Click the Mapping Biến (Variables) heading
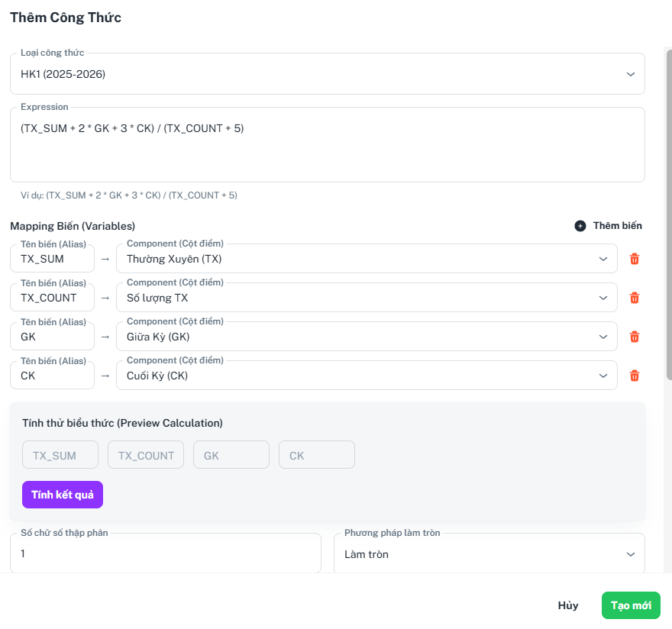672x629 pixels. click(x=73, y=226)
